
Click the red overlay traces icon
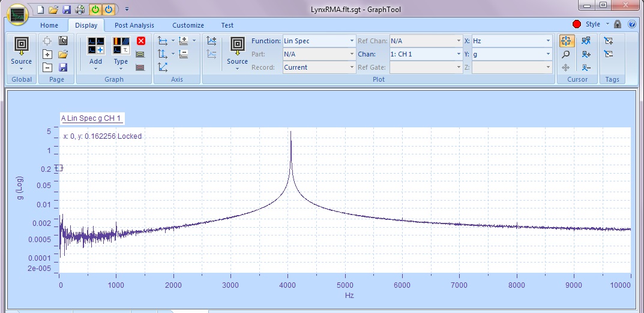[x=140, y=67]
